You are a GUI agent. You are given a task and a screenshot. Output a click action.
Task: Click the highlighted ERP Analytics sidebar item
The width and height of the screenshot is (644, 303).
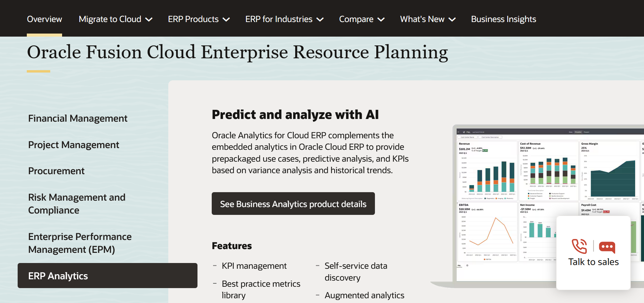tap(58, 276)
